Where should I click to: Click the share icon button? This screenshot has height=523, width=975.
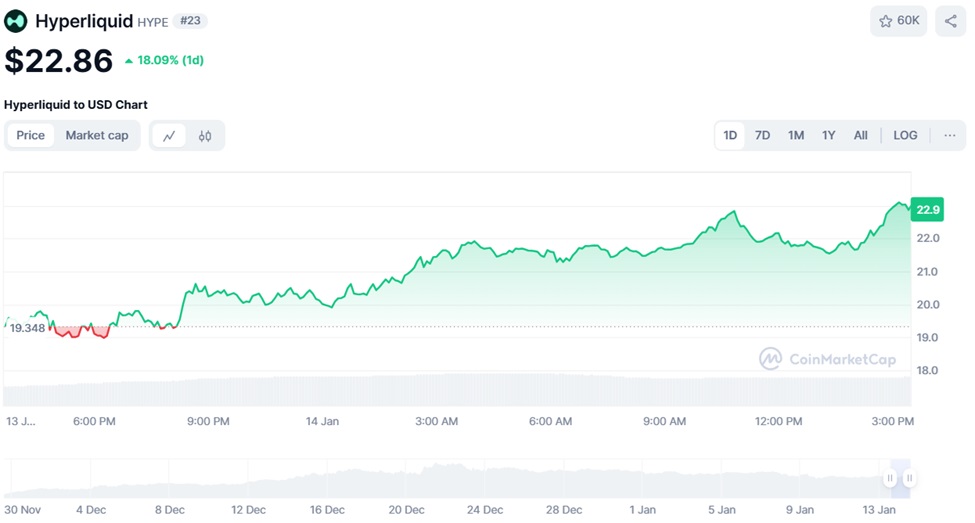950,21
